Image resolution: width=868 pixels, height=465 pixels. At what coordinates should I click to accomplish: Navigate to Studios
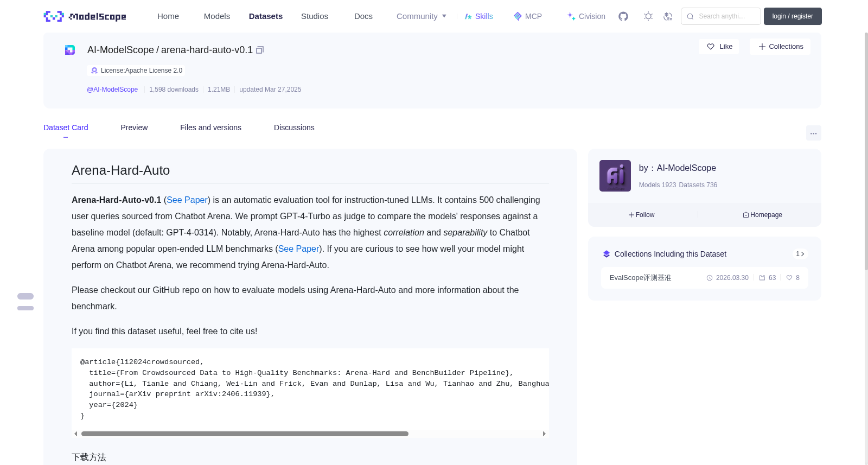point(315,16)
